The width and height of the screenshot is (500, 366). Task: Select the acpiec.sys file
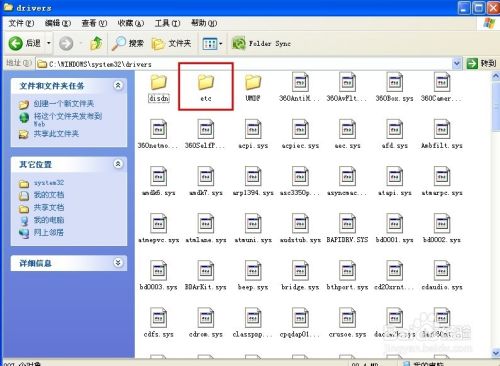(x=300, y=135)
